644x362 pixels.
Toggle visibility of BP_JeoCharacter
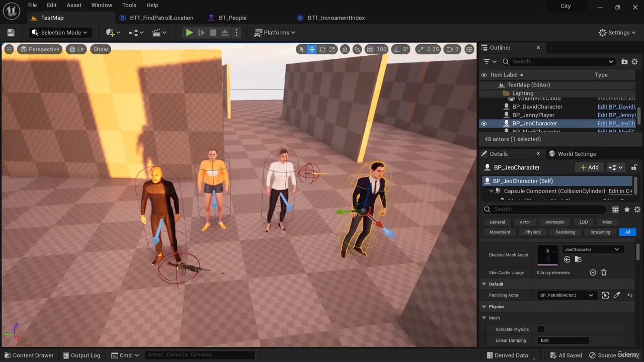[484, 123]
